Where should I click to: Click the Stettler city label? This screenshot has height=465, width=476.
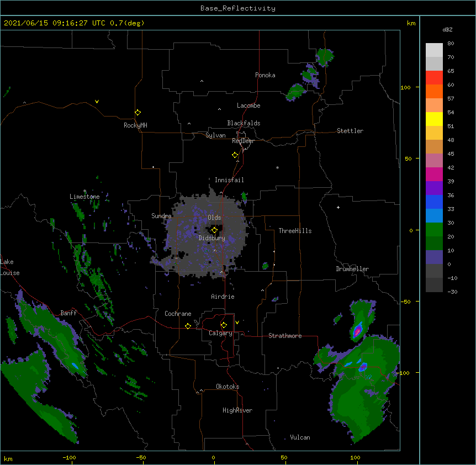pos(350,131)
